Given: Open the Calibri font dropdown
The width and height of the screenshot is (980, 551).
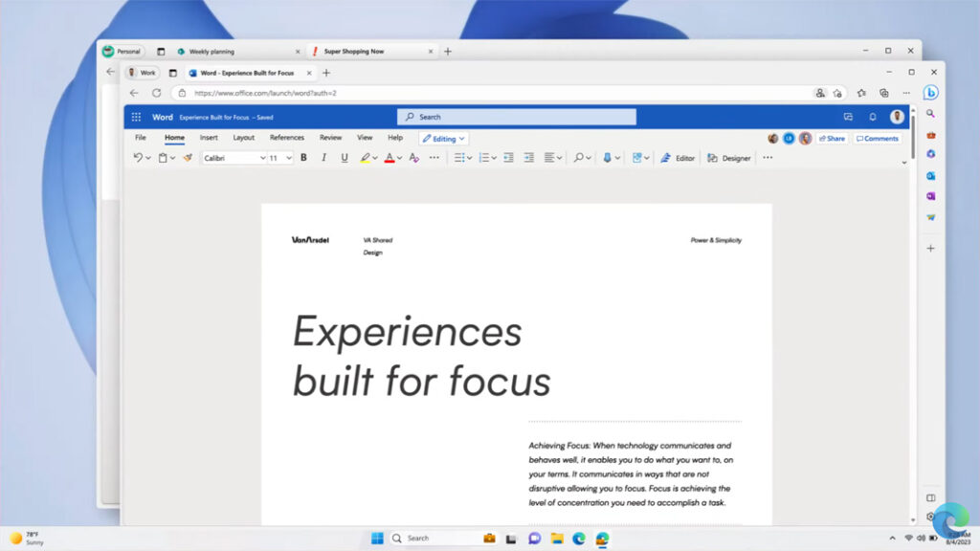Looking at the screenshot, I should point(234,158).
